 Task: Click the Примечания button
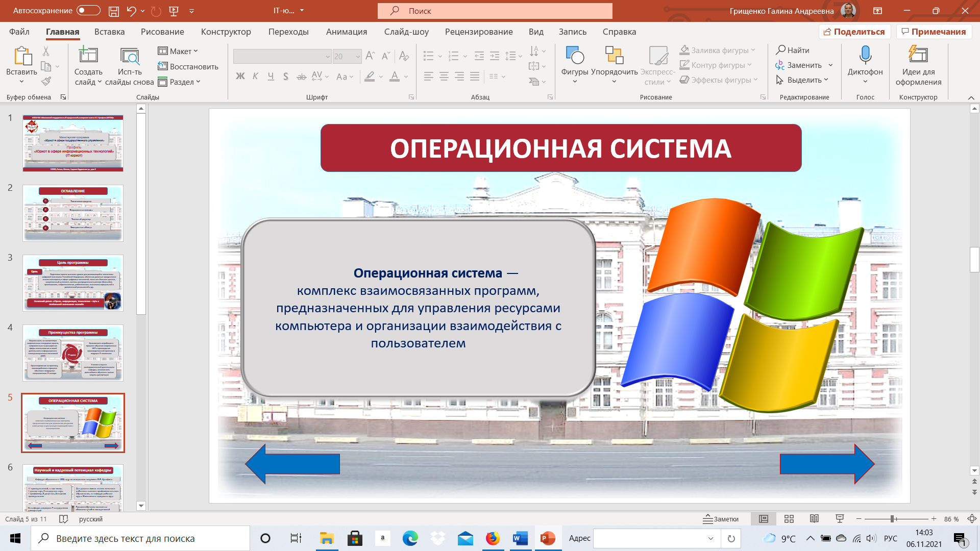(934, 32)
